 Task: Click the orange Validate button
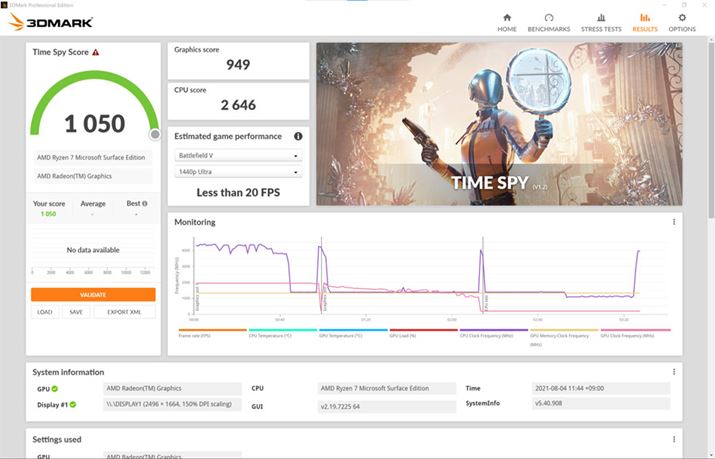tap(93, 294)
